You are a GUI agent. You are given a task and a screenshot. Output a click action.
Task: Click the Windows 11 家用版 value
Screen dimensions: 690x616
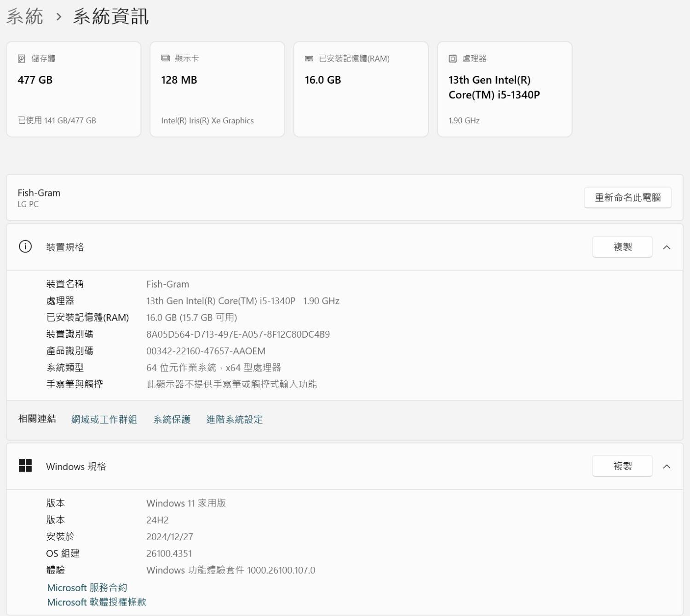pos(186,503)
